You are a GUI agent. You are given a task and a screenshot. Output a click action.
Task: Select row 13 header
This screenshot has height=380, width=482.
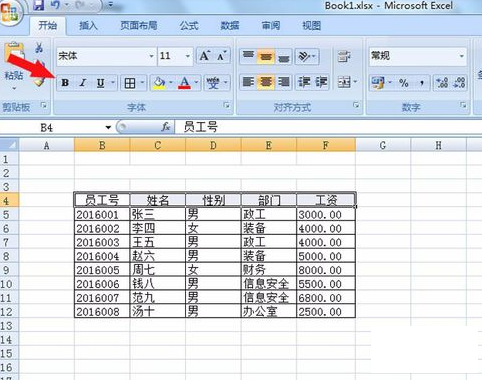(9, 326)
